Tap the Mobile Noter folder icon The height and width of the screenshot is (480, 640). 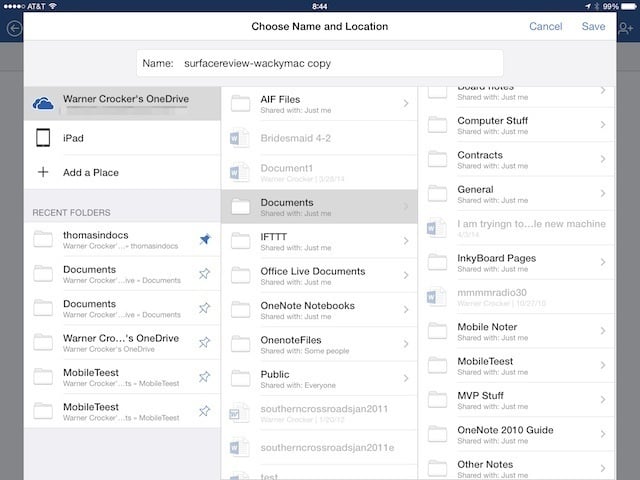438,331
